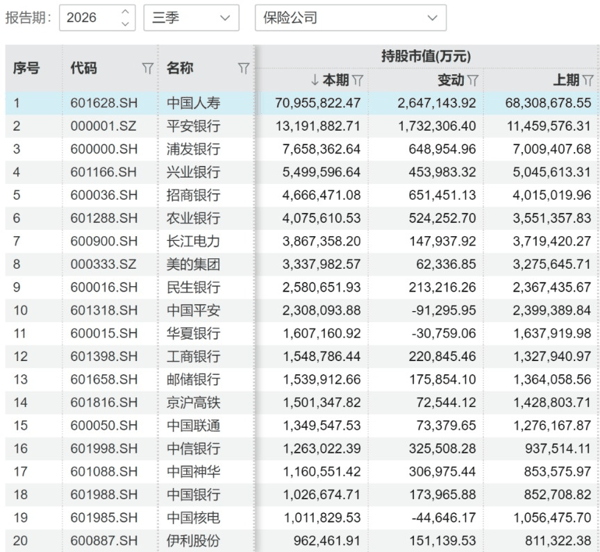This screenshot has height=552, width=600.
Task: Open the 三季 quarter dropdown
Action: 191,18
